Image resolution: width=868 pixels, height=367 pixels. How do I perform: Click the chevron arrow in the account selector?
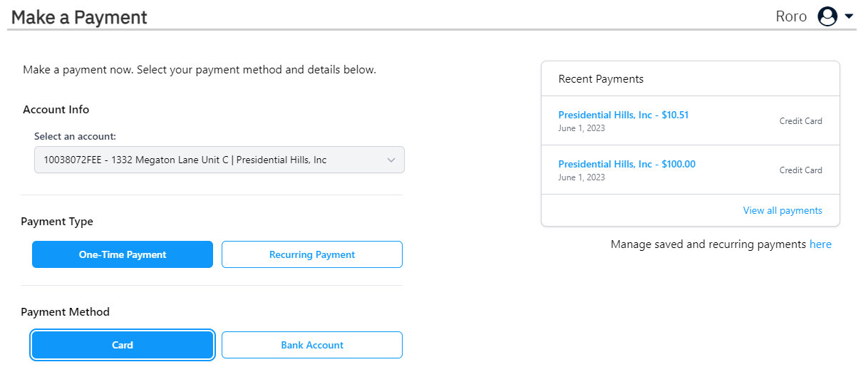point(391,160)
